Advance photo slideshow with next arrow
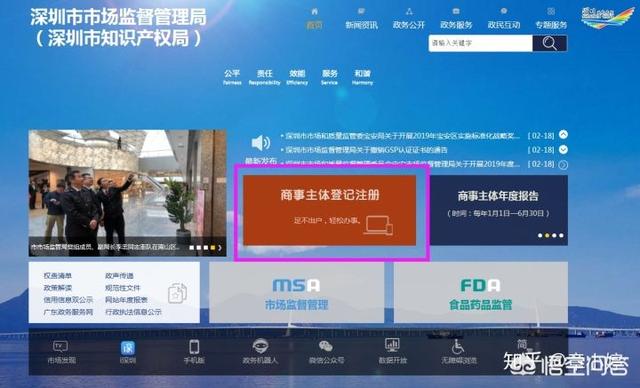Image resolution: width=640 pixels, height=388 pixels. click(x=220, y=248)
